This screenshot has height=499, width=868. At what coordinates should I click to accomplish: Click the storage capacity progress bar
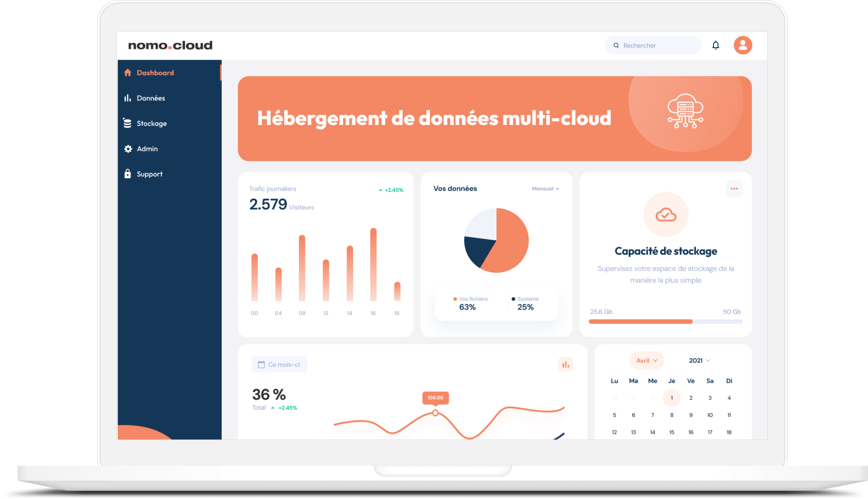tap(665, 322)
